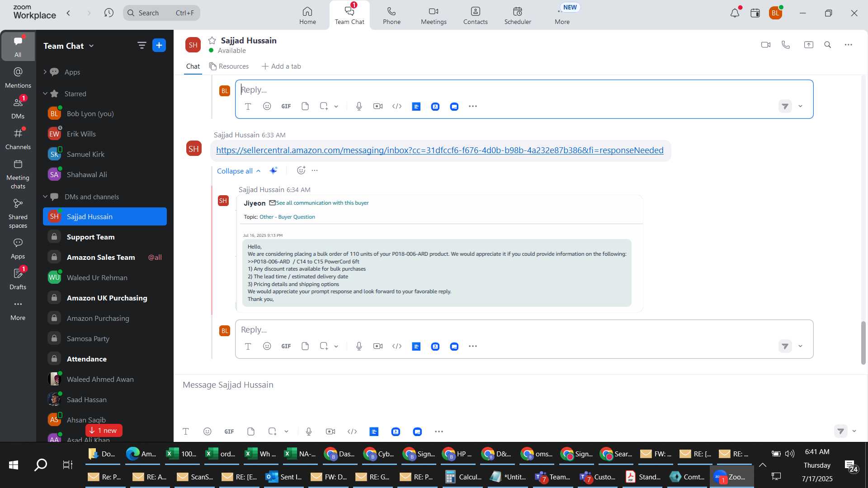Open the Amazon UK Purchasing channel
868x488 pixels.
[x=105, y=298]
